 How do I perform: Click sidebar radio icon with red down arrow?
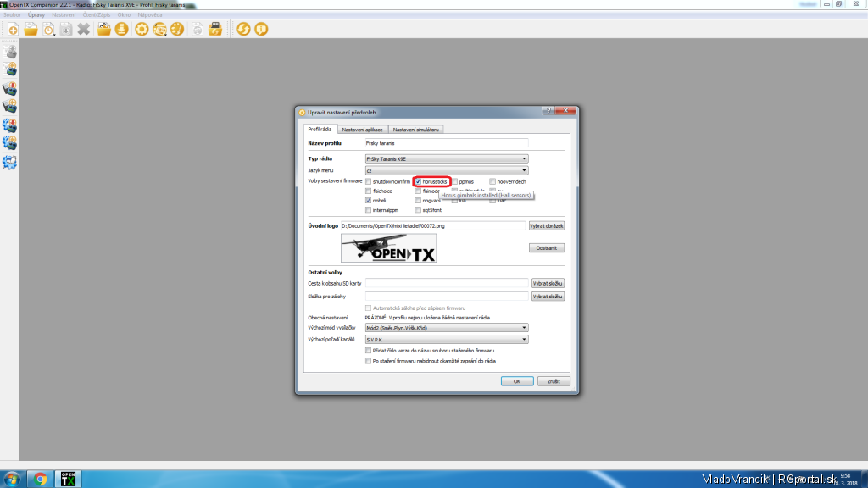[10, 88]
